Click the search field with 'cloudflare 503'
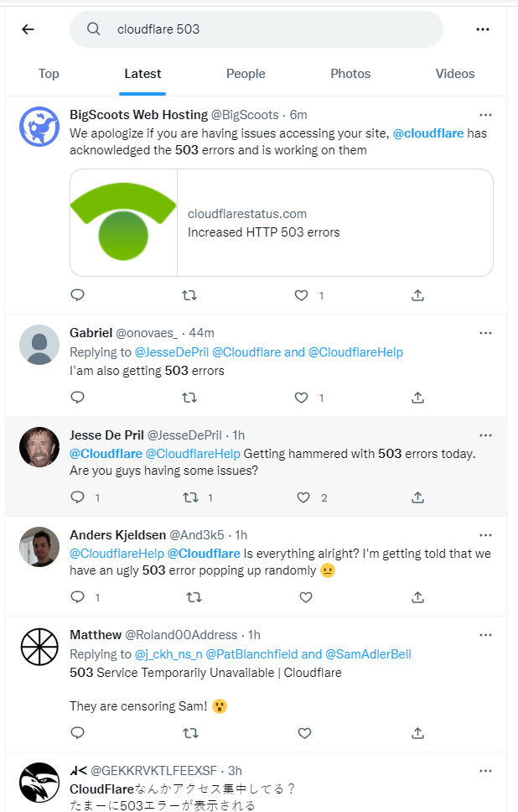The image size is (518, 812). [256, 29]
